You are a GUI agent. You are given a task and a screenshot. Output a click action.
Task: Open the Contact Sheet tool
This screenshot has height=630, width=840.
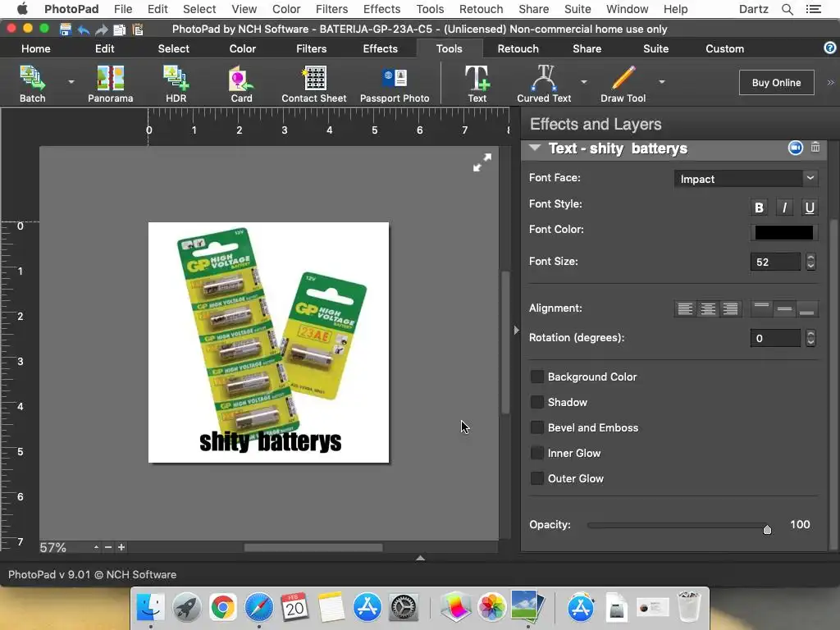314,84
